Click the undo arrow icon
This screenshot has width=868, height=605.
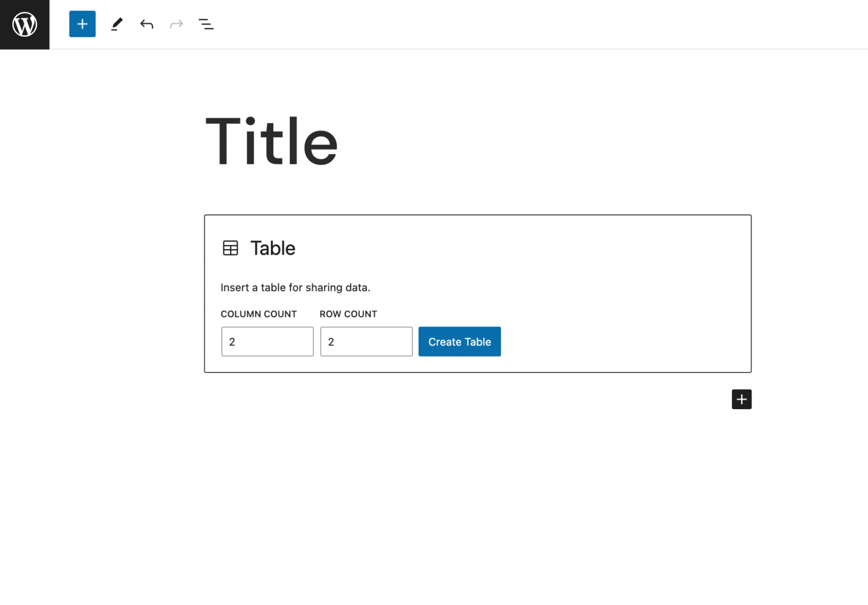click(x=147, y=25)
